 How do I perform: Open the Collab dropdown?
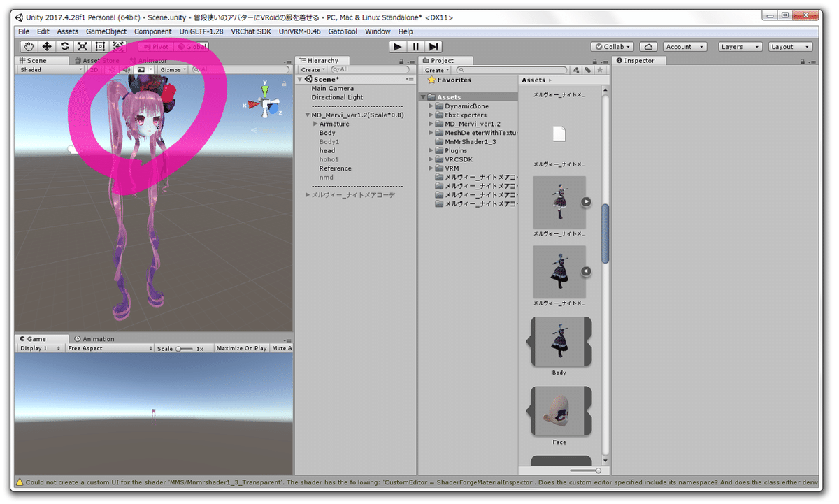(x=613, y=47)
